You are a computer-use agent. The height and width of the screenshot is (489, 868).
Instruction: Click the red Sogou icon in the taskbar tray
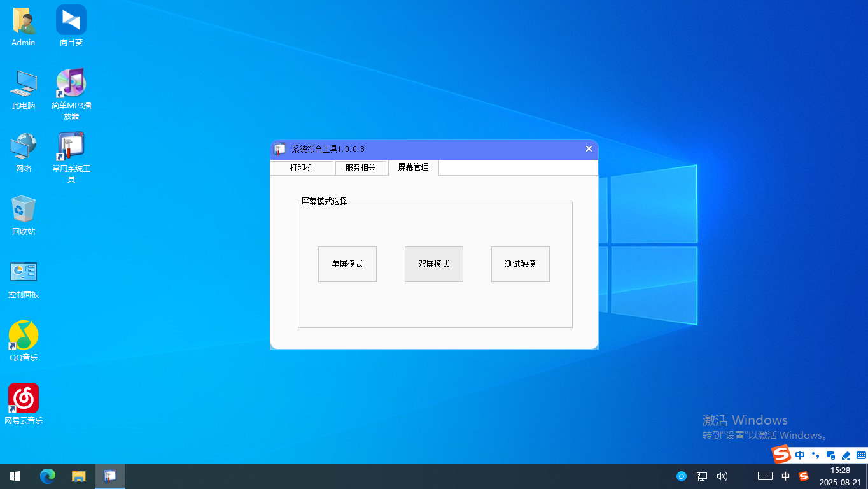[804, 476]
